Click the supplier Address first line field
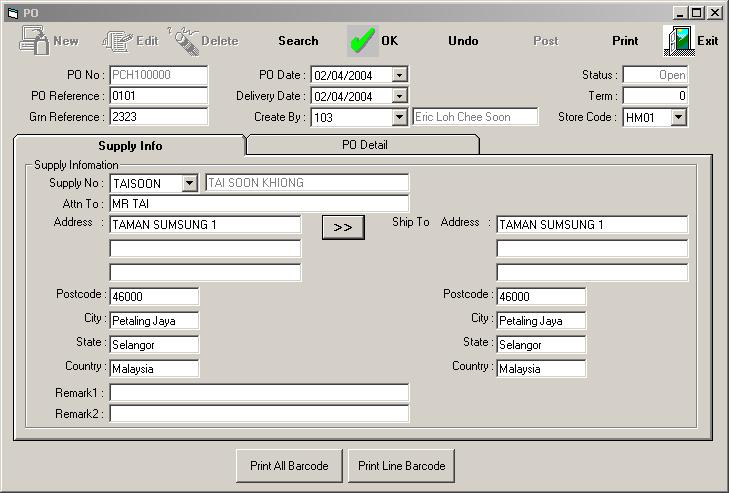 click(205, 225)
